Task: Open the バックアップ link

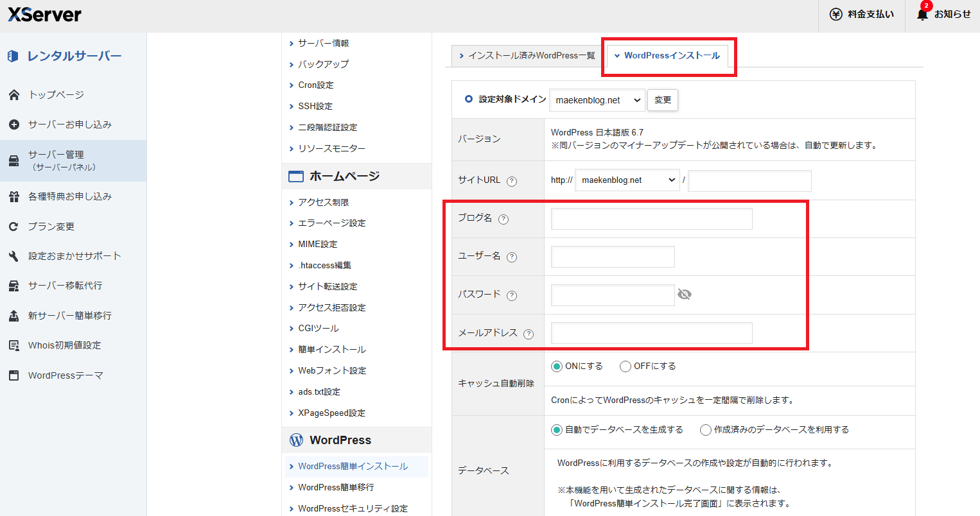Action: (324, 64)
